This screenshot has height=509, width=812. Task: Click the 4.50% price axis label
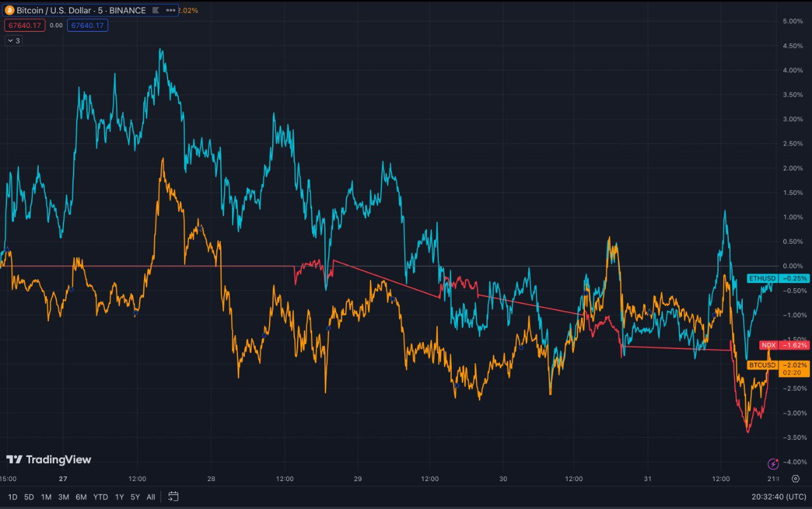[793, 46]
